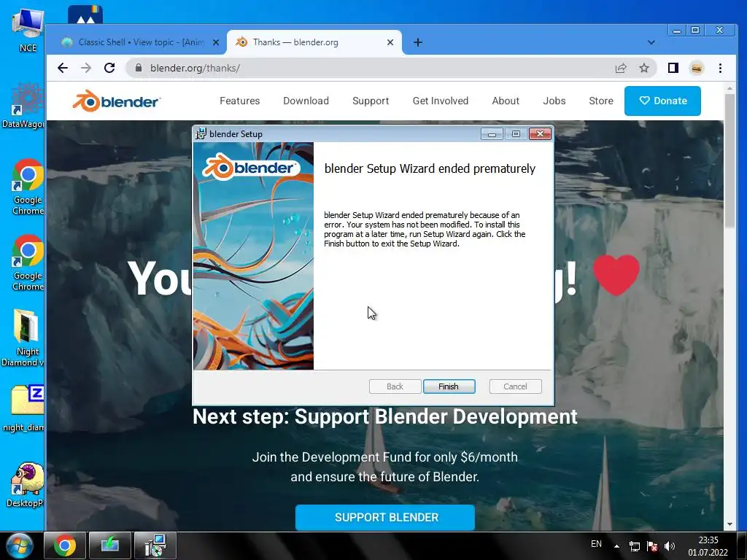Select the Thanks — blender.org tab
This screenshot has height=560, width=747.
click(x=314, y=42)
